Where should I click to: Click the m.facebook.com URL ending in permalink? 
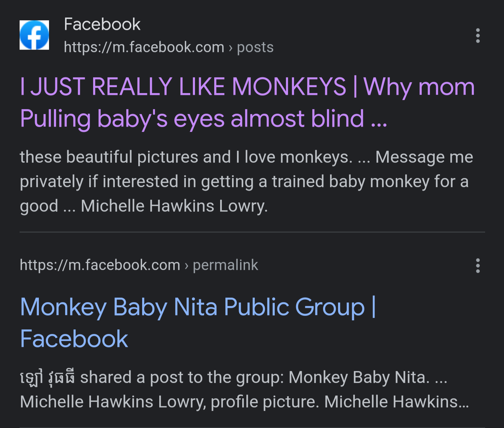click(100, 265)
